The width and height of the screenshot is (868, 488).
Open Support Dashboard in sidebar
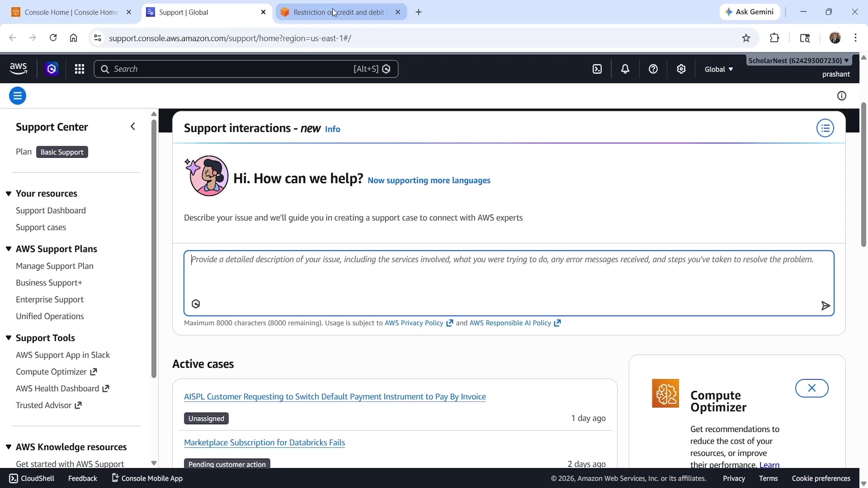[51, 211]
